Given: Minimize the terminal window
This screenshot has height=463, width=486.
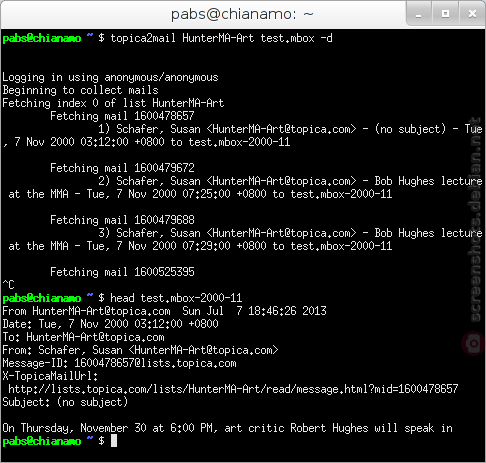Looking at the screenshot, I should [x=419, y=14].
